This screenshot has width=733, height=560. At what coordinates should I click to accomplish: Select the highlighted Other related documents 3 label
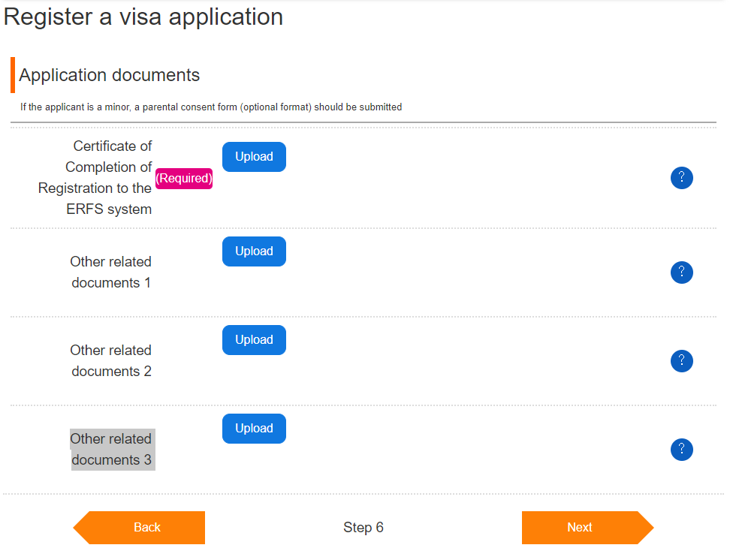[x=111, y=449]
